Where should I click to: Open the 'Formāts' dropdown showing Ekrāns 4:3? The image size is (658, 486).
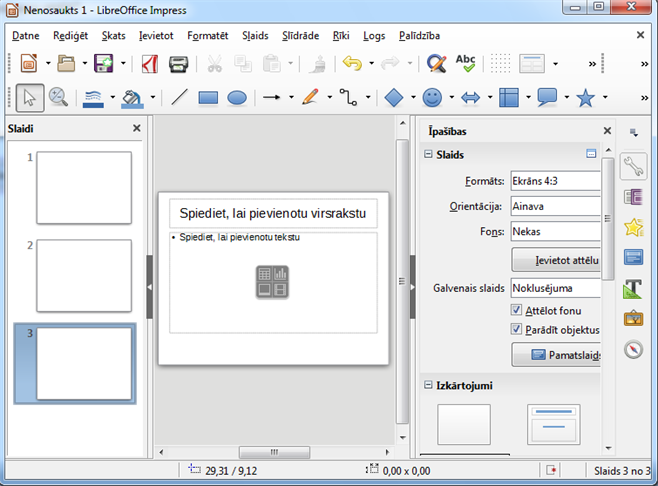click(555, 181)
